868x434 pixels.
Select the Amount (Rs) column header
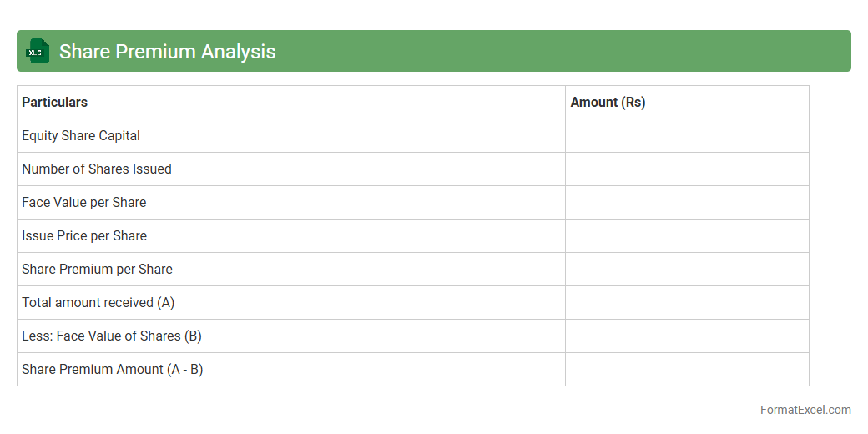(x=608, y=103)
